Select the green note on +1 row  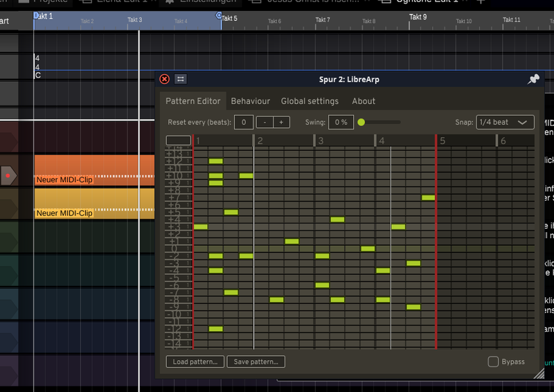pos(292,242)
